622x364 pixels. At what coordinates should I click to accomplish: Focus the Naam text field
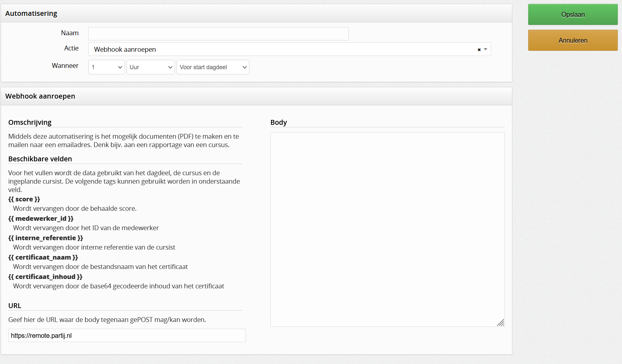click(x=218, y=34)
